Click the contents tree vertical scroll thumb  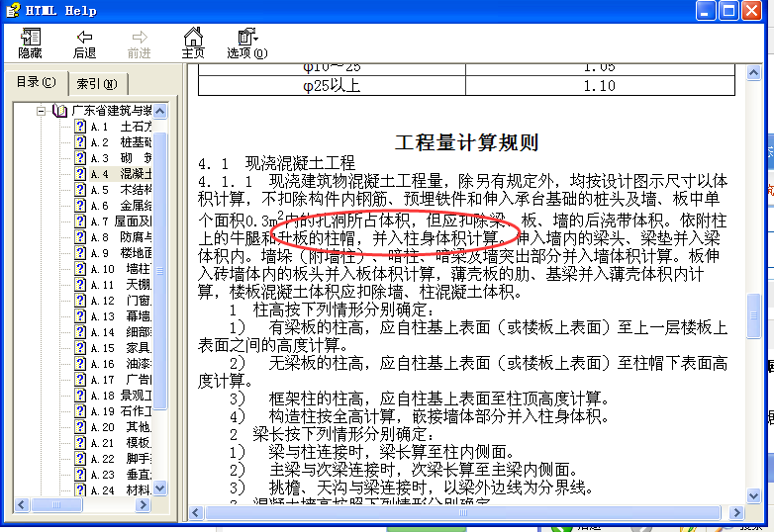click(x=159, y=270)
